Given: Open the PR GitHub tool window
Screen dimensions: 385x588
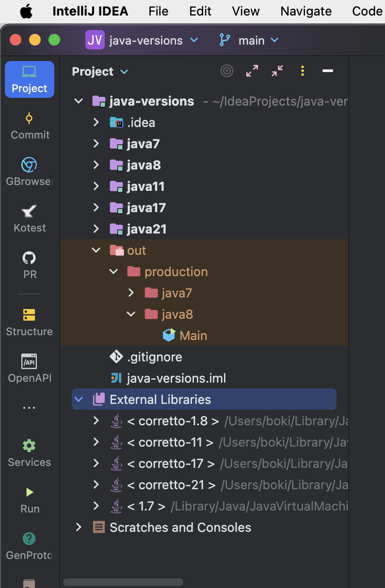Looking at the screenshot, I should tap(30, 265).
